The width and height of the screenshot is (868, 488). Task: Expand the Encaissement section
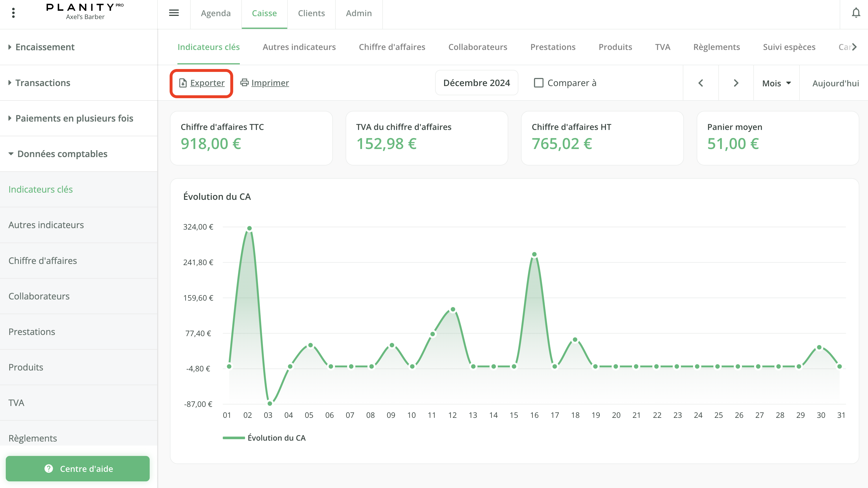pyautogui.click(x=45, y=47)
